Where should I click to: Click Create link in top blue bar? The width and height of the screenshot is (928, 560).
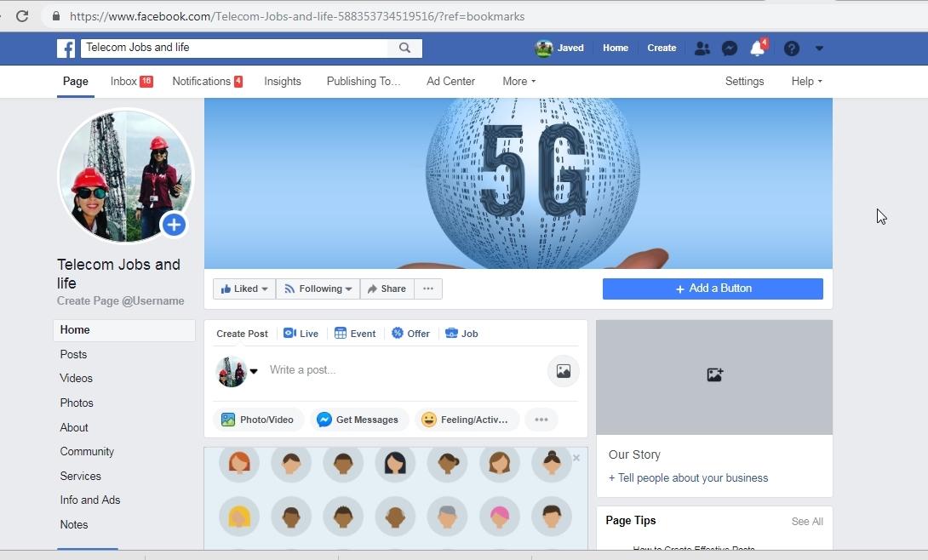coord(662,48)
